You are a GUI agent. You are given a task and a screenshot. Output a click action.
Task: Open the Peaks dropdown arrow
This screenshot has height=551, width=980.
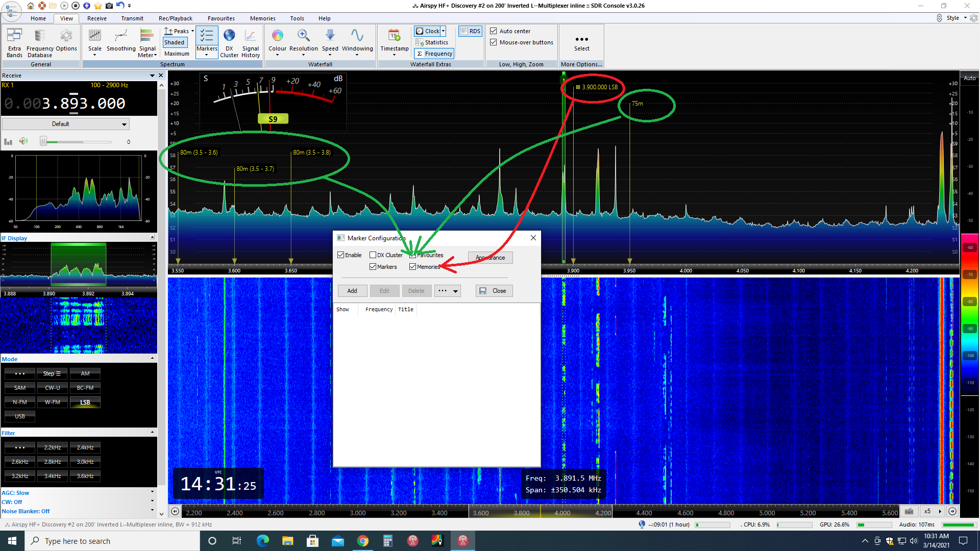[192, 31]
